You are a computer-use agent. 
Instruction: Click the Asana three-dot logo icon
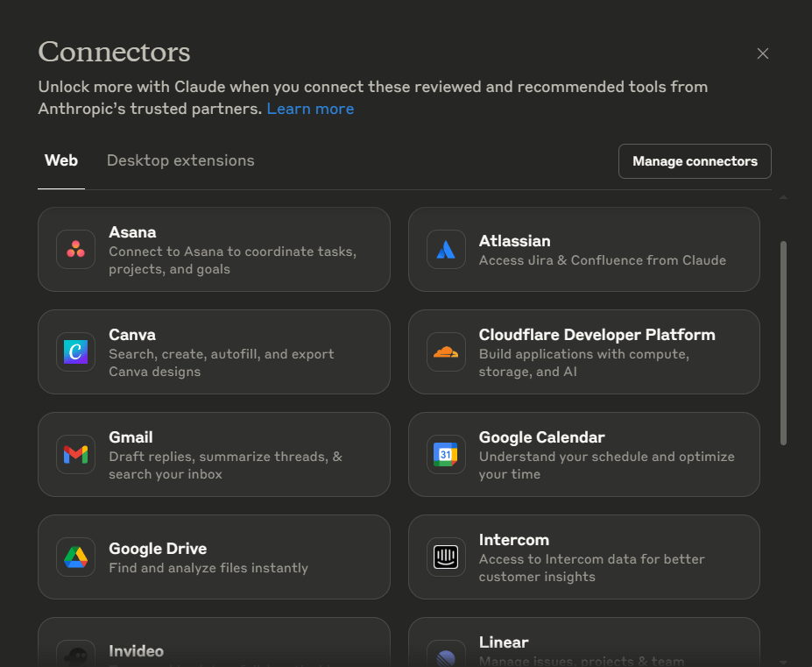pyautogui.click(x=75, y=249)
